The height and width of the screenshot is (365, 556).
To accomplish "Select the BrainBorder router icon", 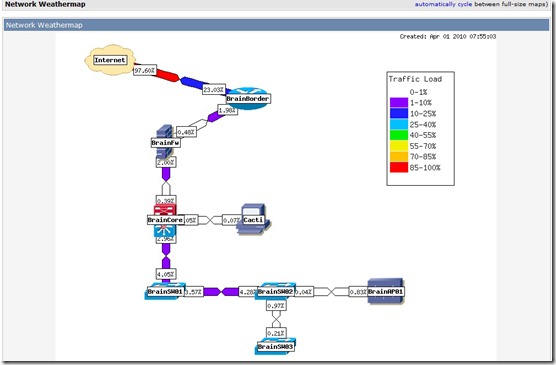I will point(248,98).
